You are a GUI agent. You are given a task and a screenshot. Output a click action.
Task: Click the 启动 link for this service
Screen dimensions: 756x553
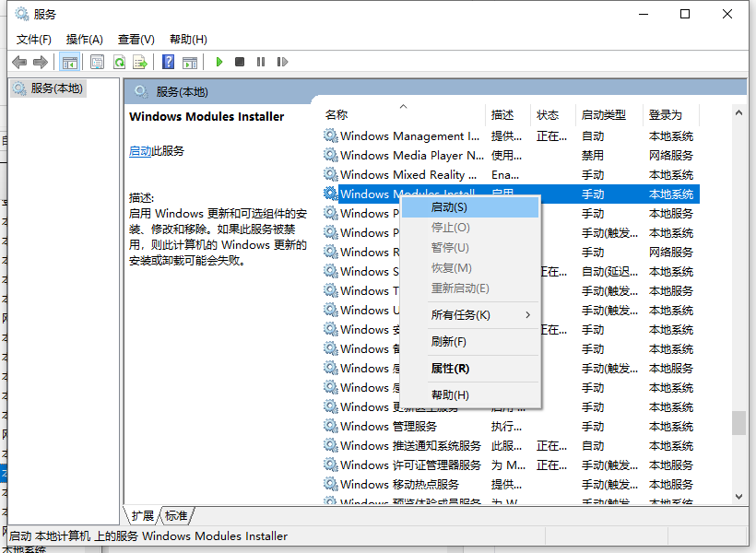pos(140,151)
